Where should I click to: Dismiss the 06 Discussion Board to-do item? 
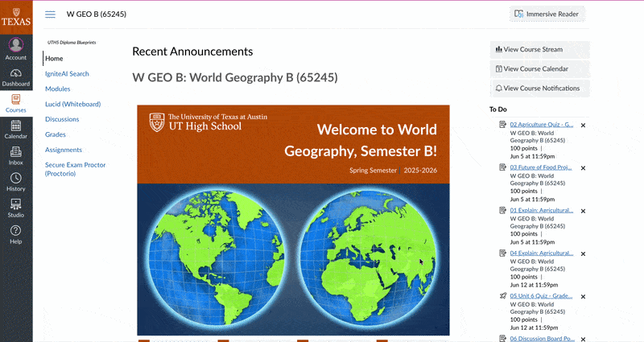pos(583,339)
